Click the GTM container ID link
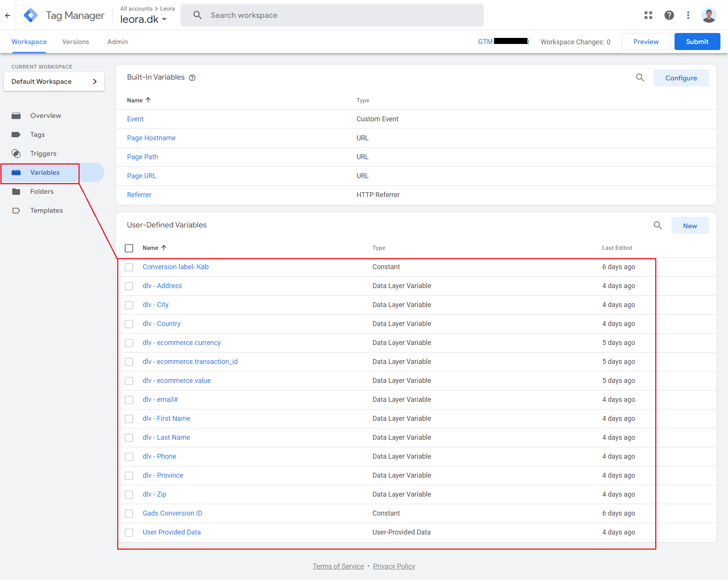728x580 pixels. (x=504, y=42)
